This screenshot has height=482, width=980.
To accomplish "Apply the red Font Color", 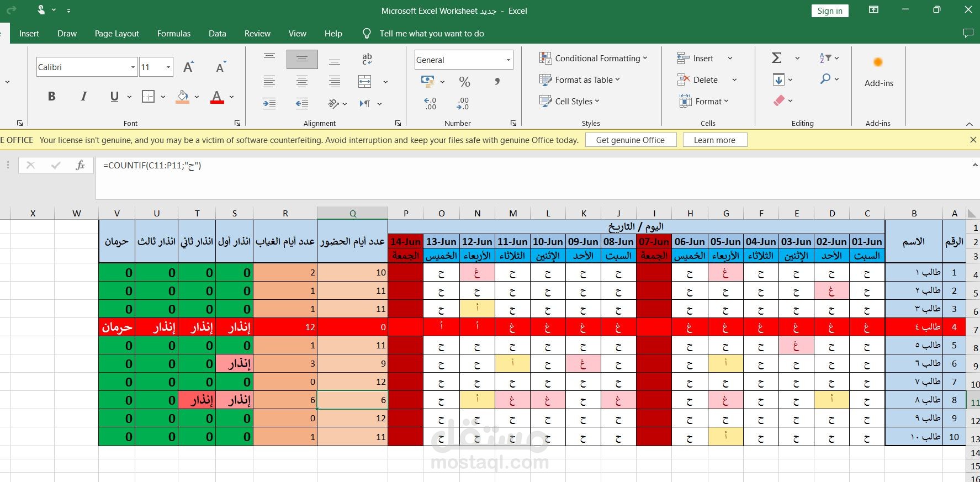I will (217, 97).
